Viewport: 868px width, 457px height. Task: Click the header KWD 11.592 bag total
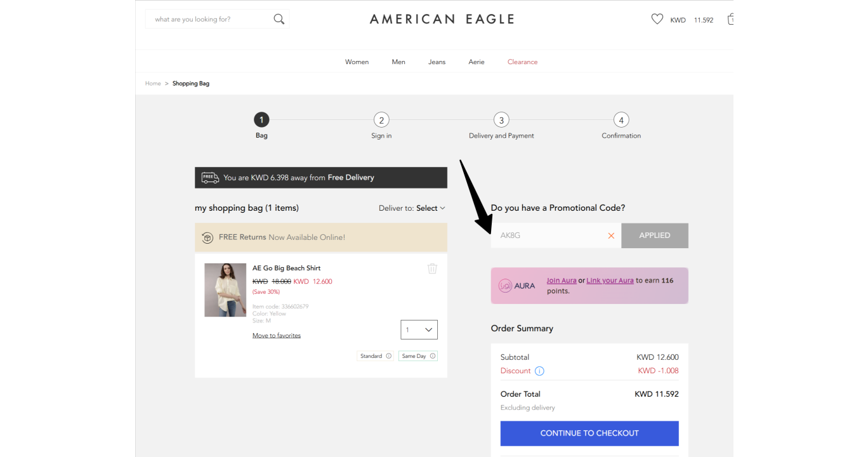692,20
